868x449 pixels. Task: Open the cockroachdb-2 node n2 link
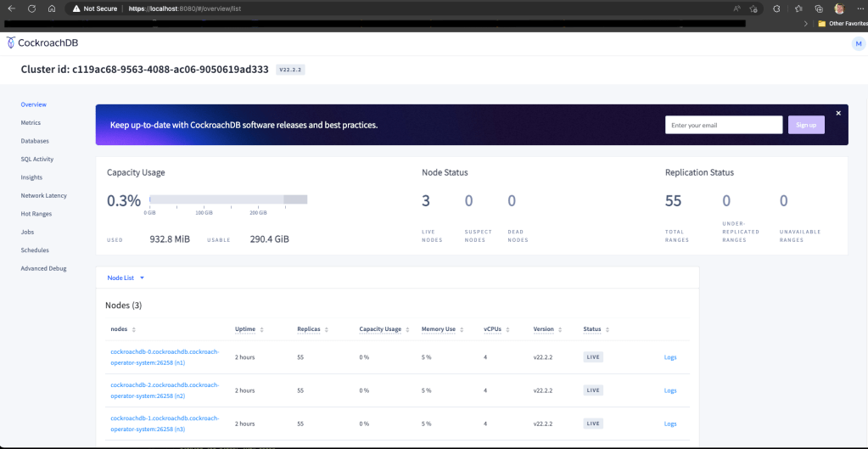(x=164, y=390)
